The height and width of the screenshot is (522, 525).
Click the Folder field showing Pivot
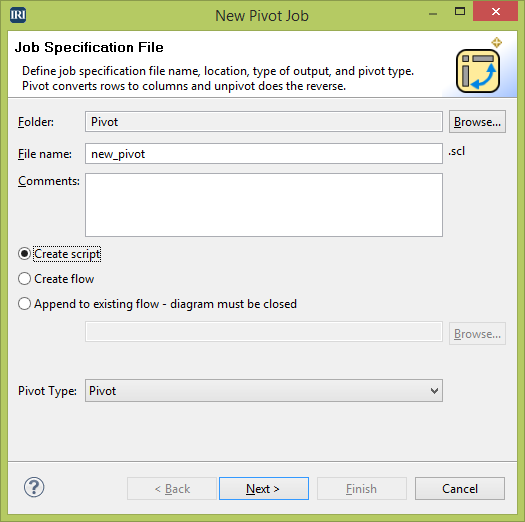click(x=264, y=122)
